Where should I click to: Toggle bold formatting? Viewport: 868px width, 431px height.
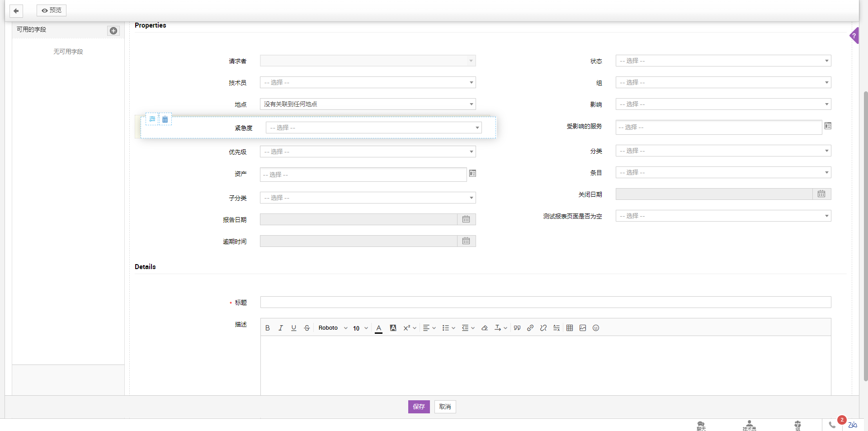click(x=268, y=328)
